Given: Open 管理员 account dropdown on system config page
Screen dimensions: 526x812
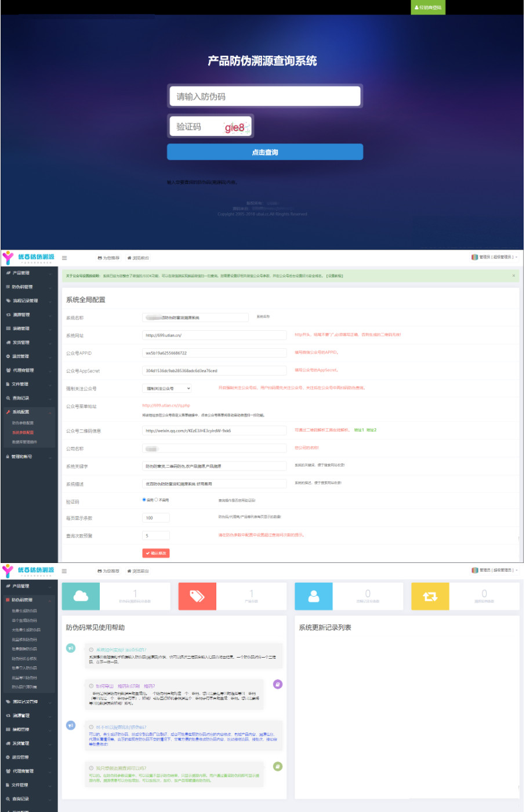Looking at the screenshot, I should click(494, 257).
